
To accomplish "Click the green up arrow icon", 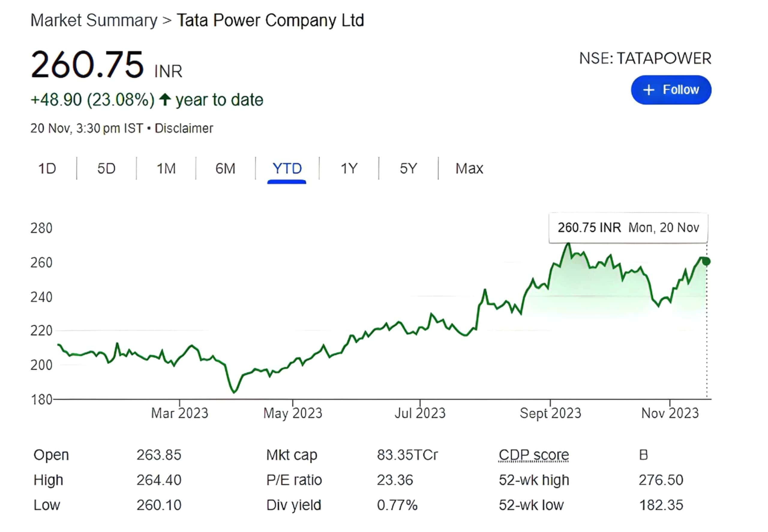I will coord(165,99).
